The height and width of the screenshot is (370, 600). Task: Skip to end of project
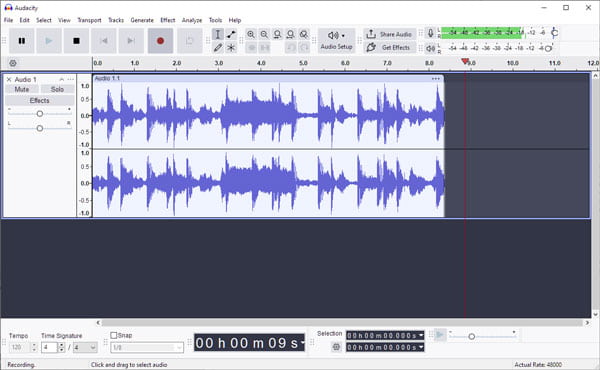(131, 41)
